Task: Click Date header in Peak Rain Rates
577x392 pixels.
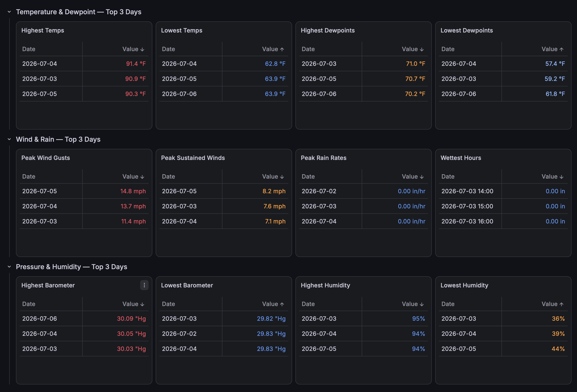Action: [x=308, y=177]
